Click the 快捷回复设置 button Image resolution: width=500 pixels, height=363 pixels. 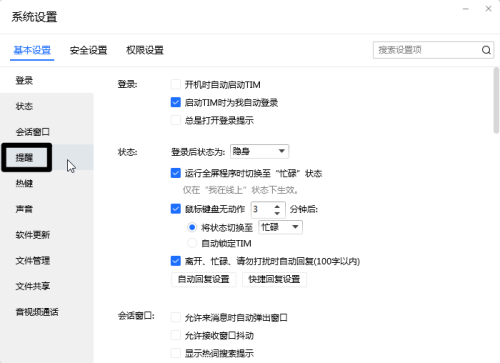[274, 279]
